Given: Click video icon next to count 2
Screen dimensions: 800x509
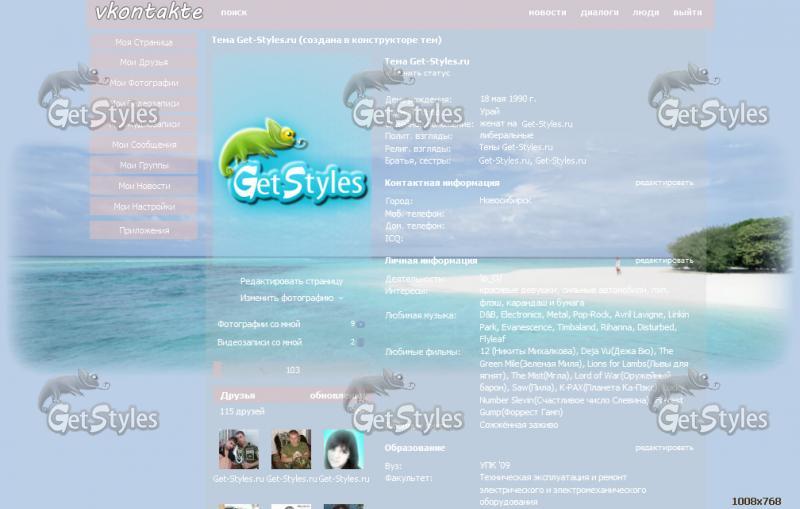Looking at the screenshot, I should click(361, 343).
